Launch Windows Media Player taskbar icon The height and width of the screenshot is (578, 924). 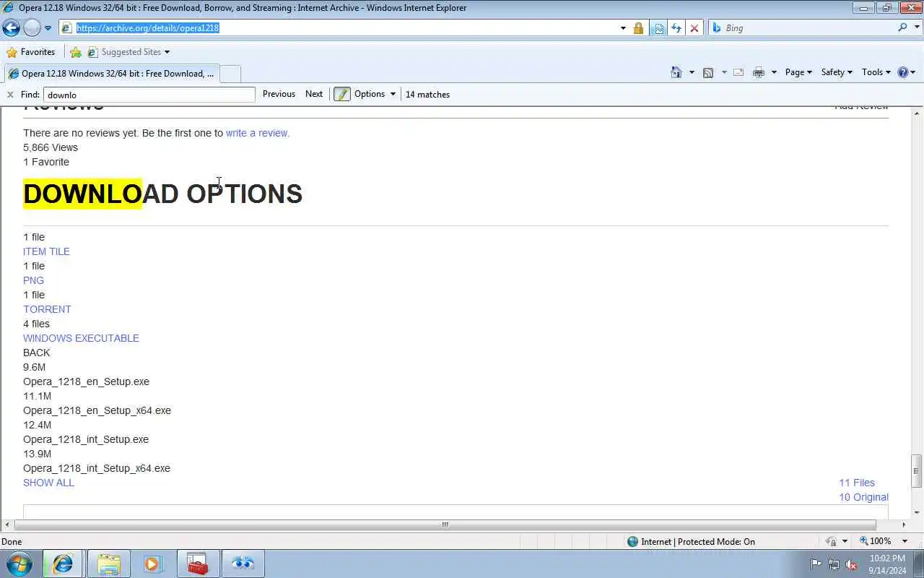(153, 564)
